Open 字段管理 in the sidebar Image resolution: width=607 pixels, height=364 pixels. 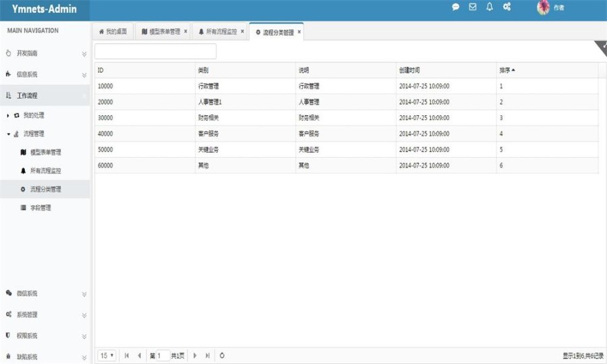[40, 208]
